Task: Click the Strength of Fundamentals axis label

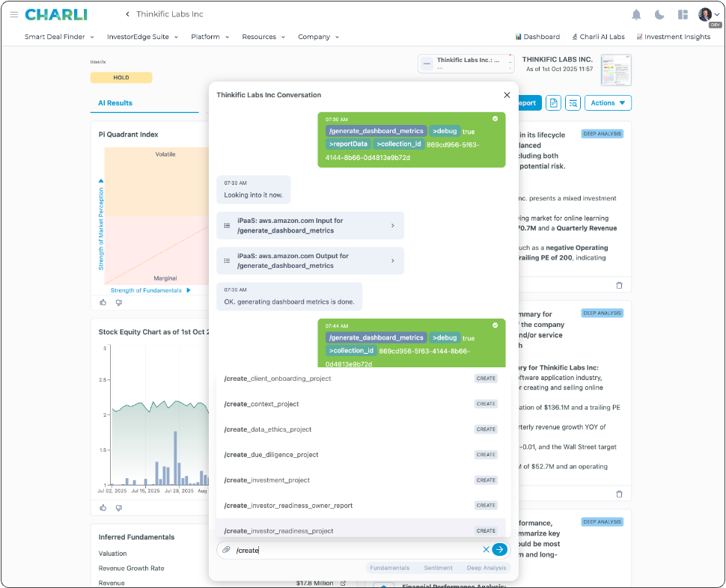Action: (x=146, y=290)
